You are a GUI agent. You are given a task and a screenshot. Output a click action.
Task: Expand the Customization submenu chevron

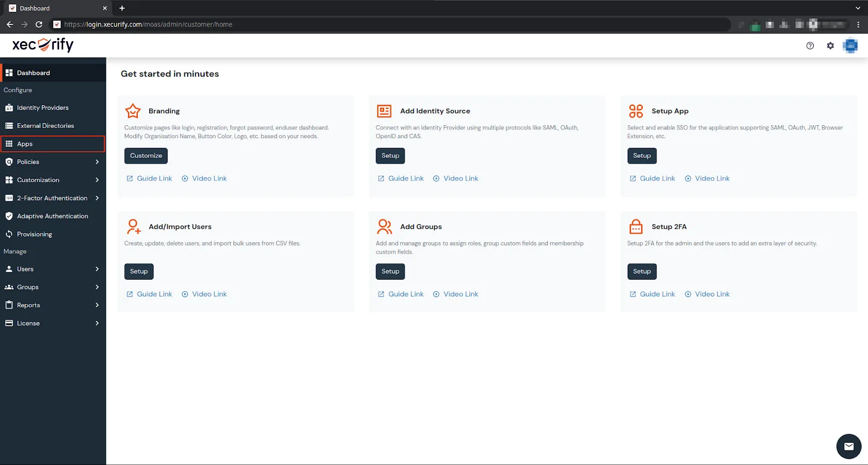pyautogui.click(x=97, y=180)
